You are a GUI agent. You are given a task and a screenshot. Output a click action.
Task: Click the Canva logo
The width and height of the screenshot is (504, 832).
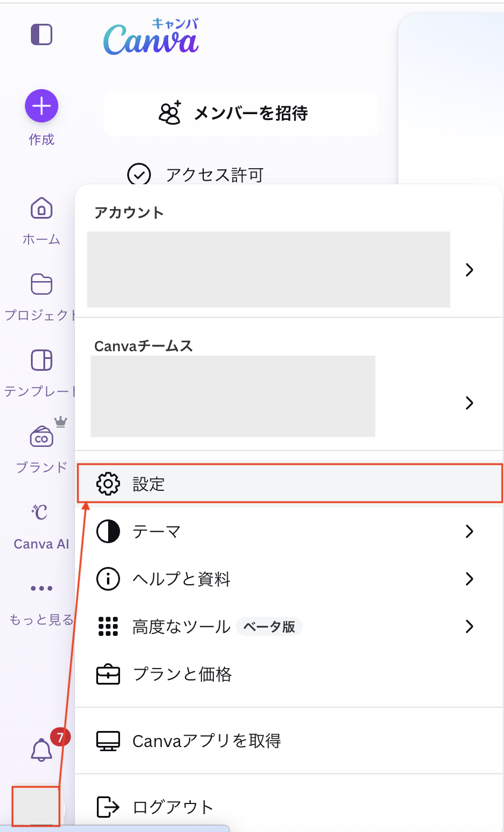(151, 37)
